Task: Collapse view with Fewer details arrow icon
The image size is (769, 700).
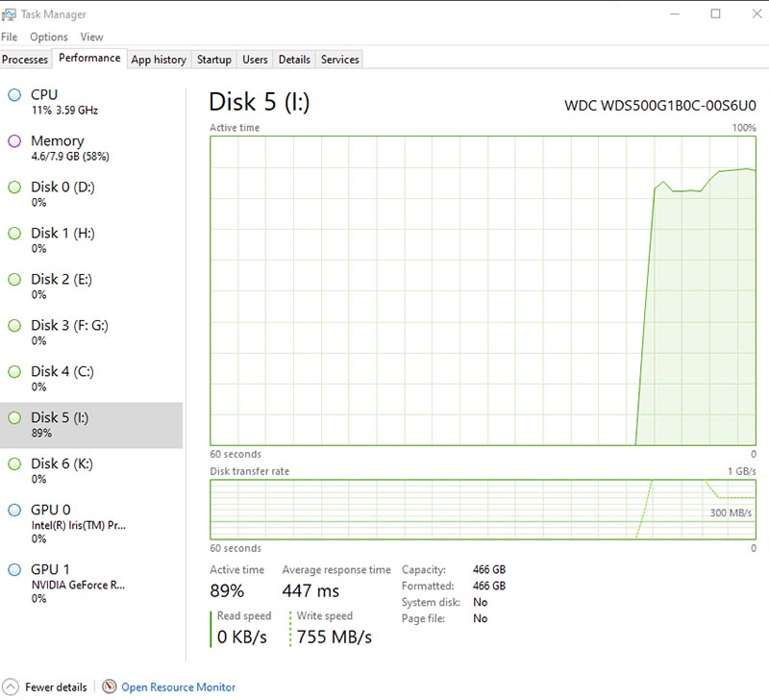Action: [x=11, y=687]
